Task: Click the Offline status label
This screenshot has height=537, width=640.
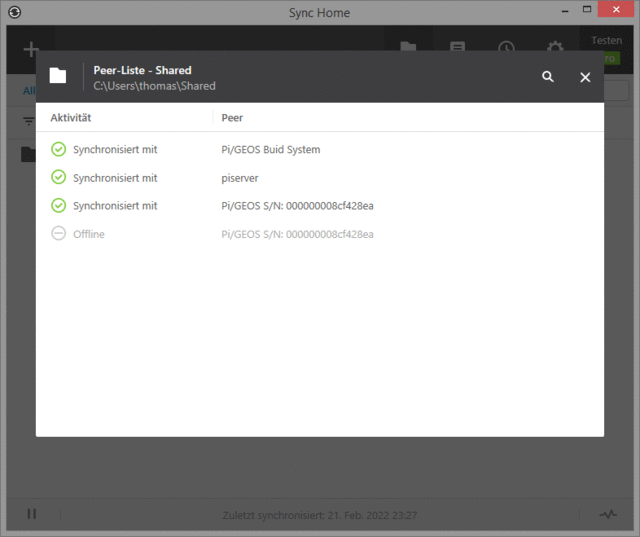Action: click(89, 234)
